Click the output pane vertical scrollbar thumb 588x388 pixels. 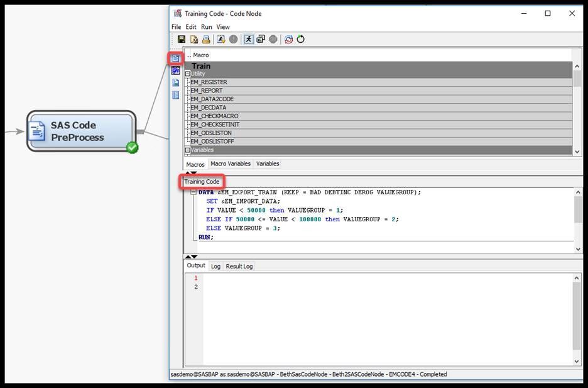point(577,316)
